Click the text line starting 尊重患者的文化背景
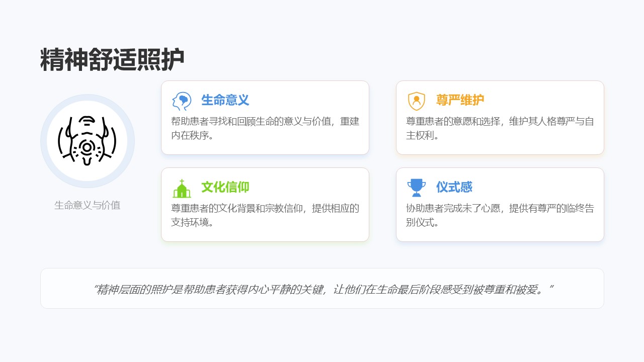Image resolution: width=644 pixels, height=362 pixels. click(265, 208)
